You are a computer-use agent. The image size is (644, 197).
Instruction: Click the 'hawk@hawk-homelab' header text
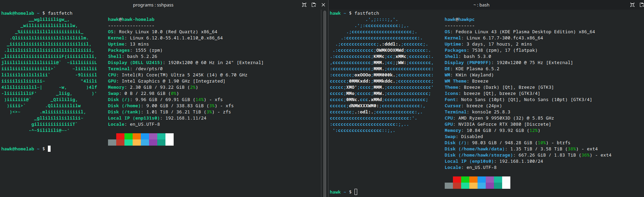pyautogui.click(x=131, y=20)
